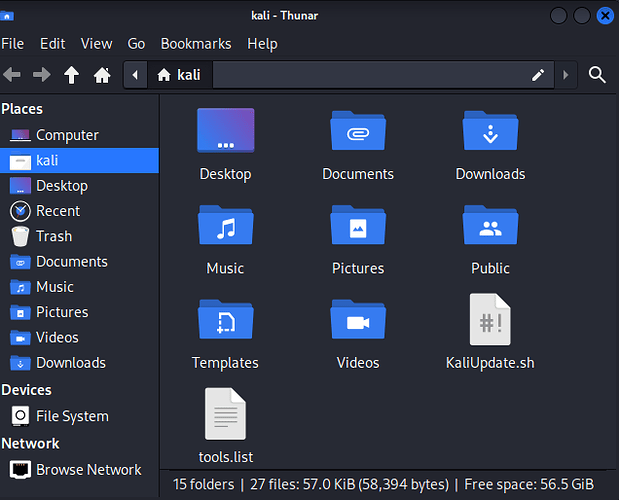The image size is (619, 500).
Task: Select the Documents folder icon in main view
Action: [358, 131]
